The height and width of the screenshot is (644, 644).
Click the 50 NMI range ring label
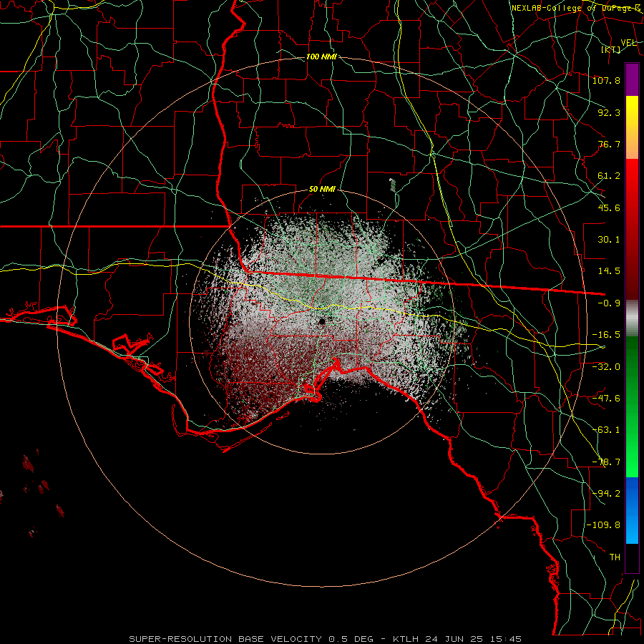pyautogui.click(x=322, y=190)
